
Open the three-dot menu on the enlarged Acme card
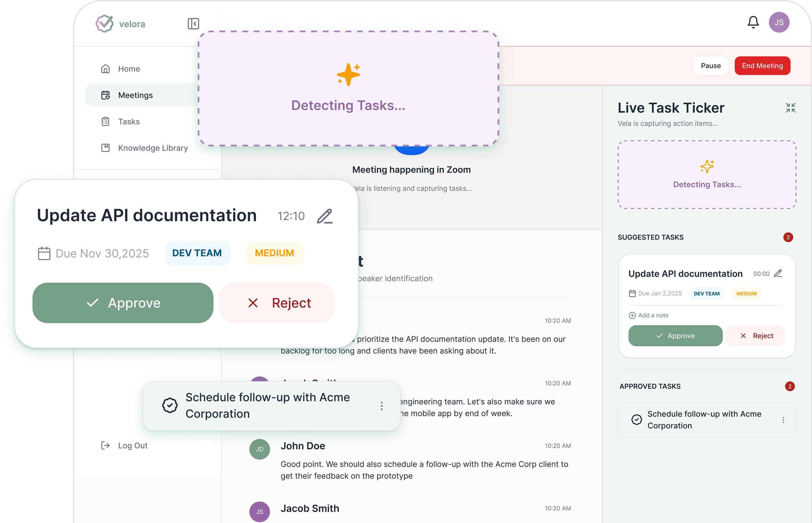coord(382,406)
